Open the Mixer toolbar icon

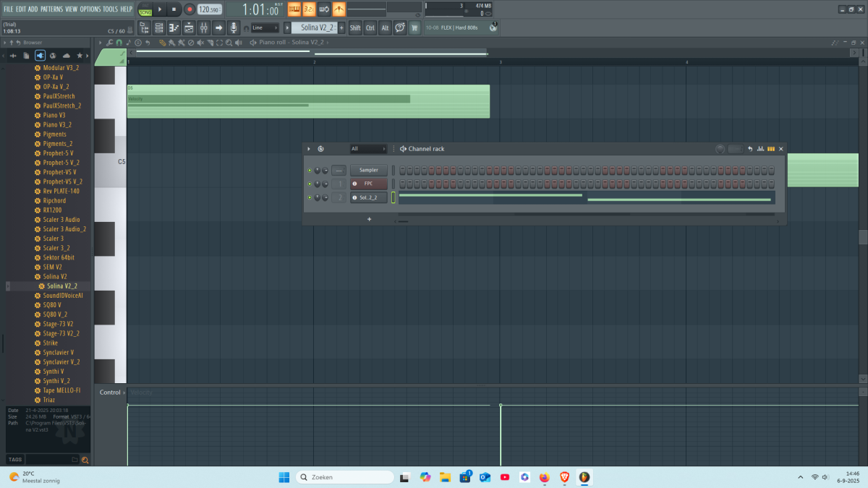204,27
